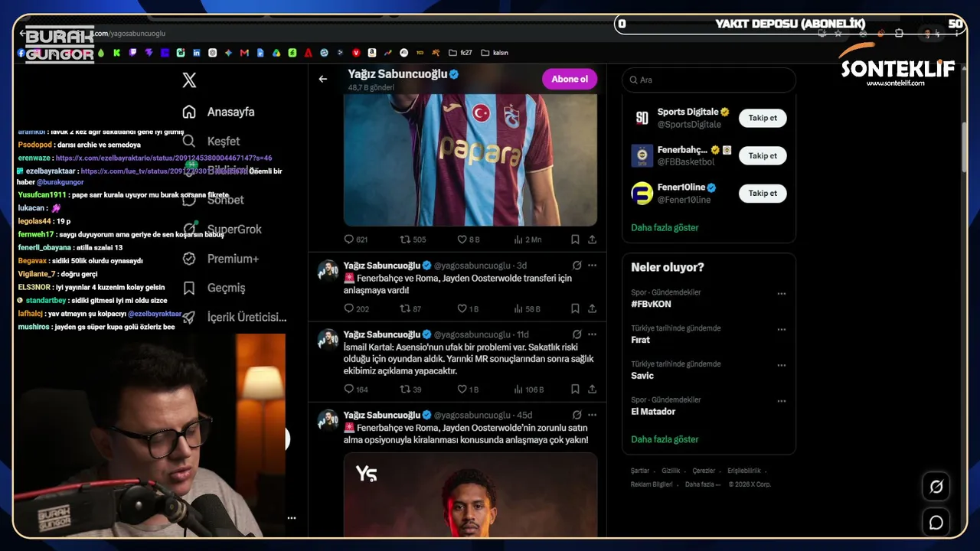Viewport: 980px width, 551px height.
Task: Open the Gizlilik footer link
Action: pyautogui.click(x=671, y=471)
